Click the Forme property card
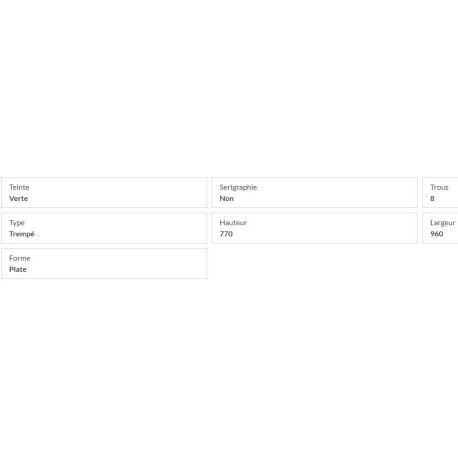This screenshot has width=458, height=458. (104, 263)
